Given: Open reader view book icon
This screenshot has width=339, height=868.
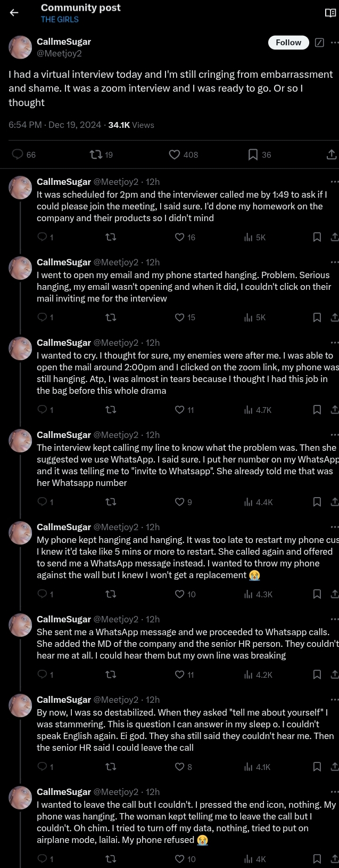Looking at the screenshot, I should tap(330, 13).
